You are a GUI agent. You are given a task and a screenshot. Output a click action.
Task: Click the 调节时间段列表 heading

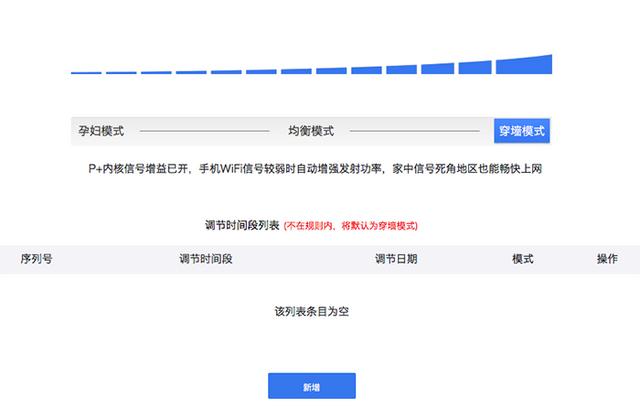242,225
